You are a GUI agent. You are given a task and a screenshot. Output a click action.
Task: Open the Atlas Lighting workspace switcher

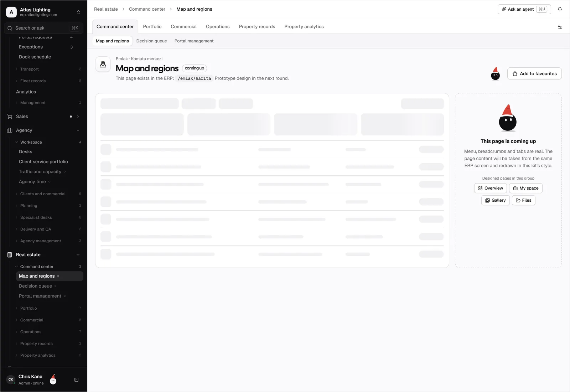[x=43, y=12]
